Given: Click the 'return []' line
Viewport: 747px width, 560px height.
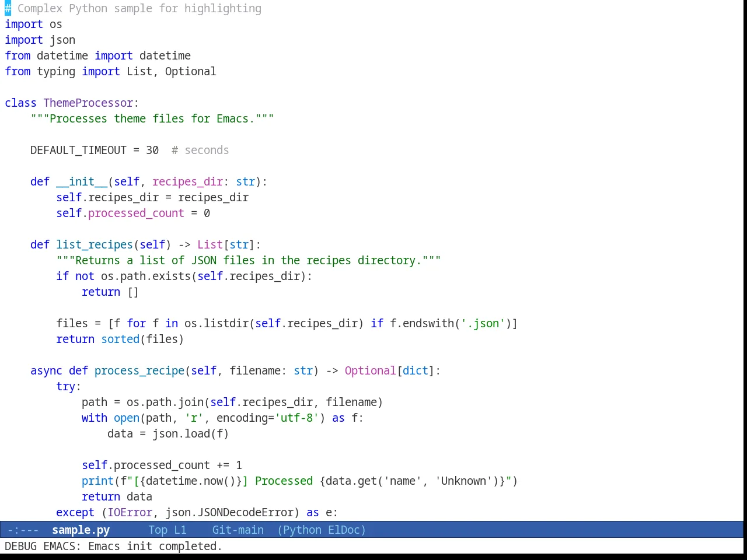Looking at the screenshot, I should point(110,292).
